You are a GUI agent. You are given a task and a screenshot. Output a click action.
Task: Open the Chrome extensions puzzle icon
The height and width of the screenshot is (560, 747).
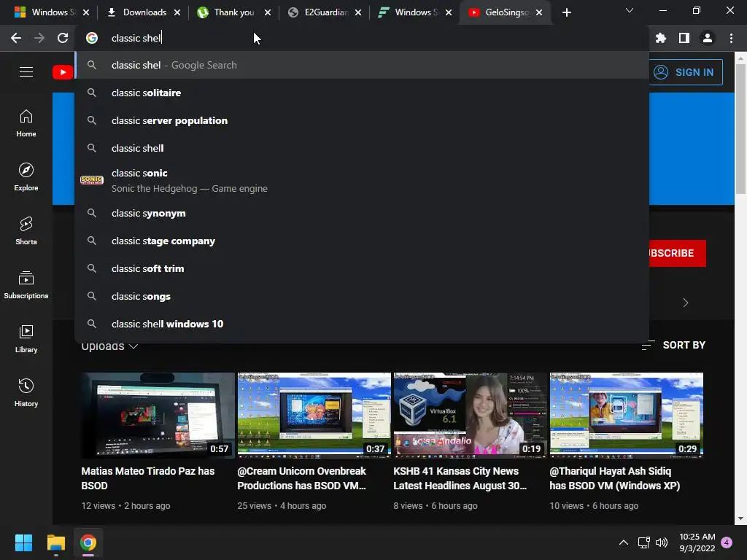point(661,38)
